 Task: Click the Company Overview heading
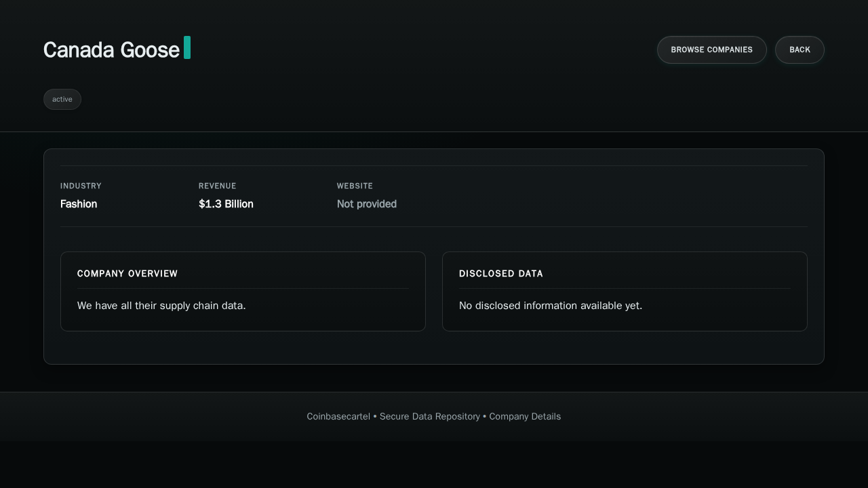tap(127, 274)
